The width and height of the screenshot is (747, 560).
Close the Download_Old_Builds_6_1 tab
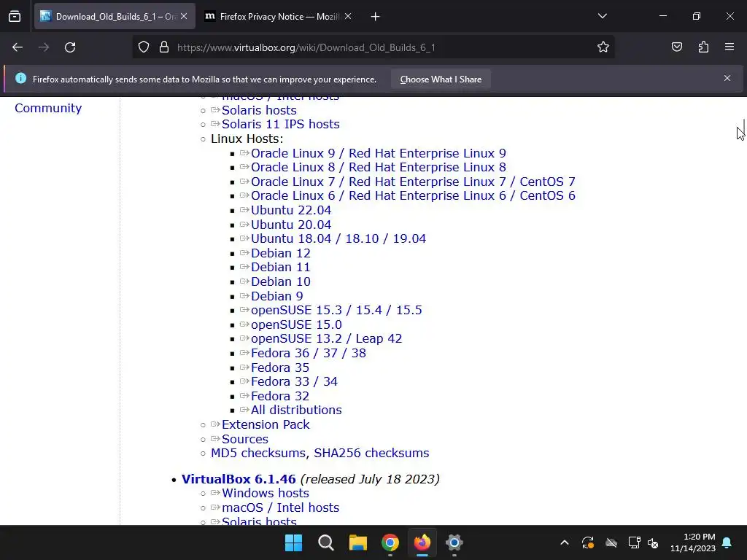(184, 16)
